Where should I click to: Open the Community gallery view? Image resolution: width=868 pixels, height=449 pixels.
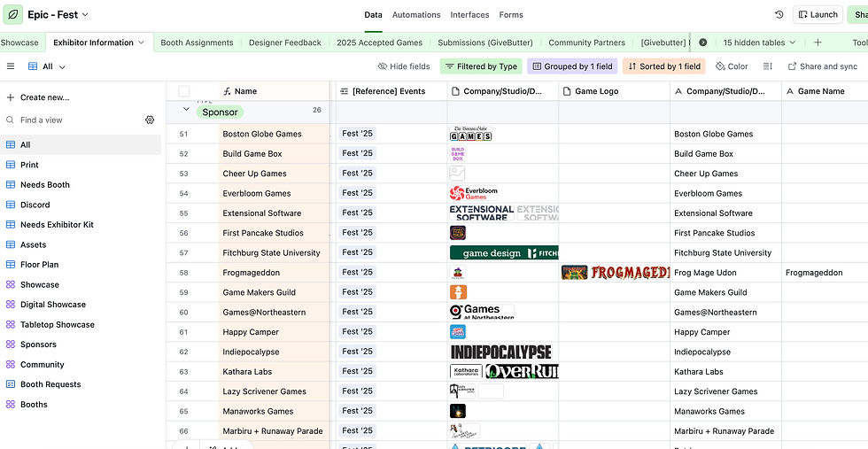(81, 364)
